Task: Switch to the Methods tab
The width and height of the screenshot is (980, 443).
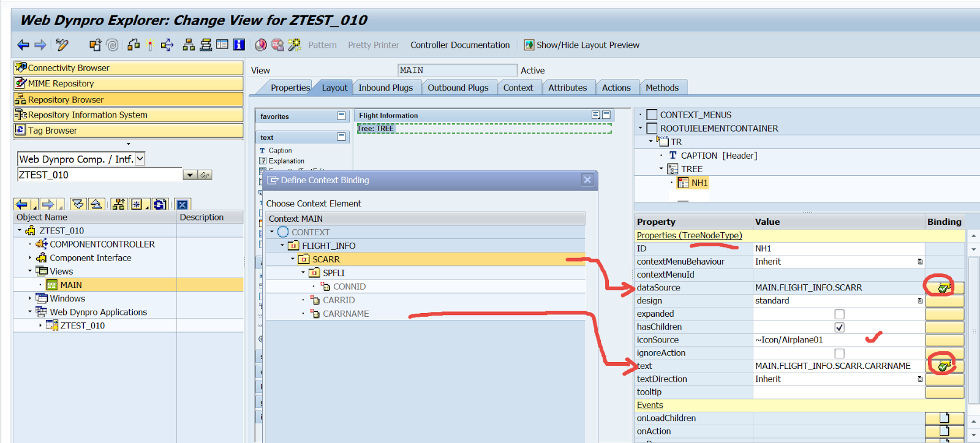Action: (662, 88)
